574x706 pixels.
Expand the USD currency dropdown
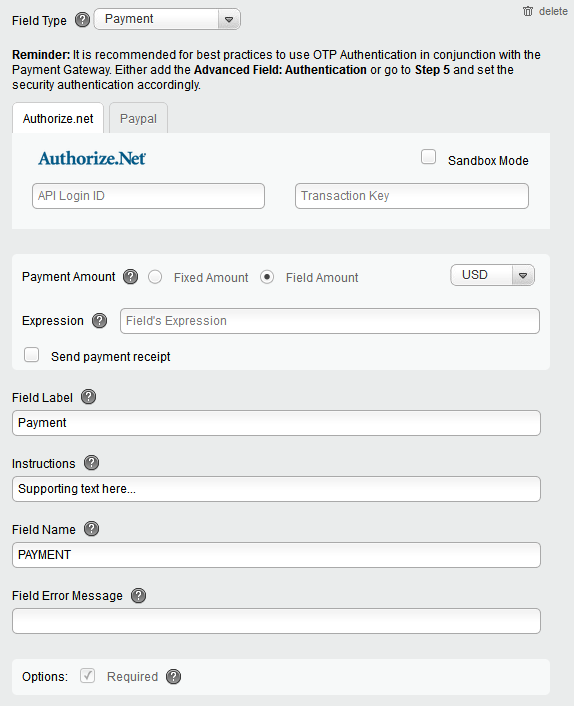(493, 275)
